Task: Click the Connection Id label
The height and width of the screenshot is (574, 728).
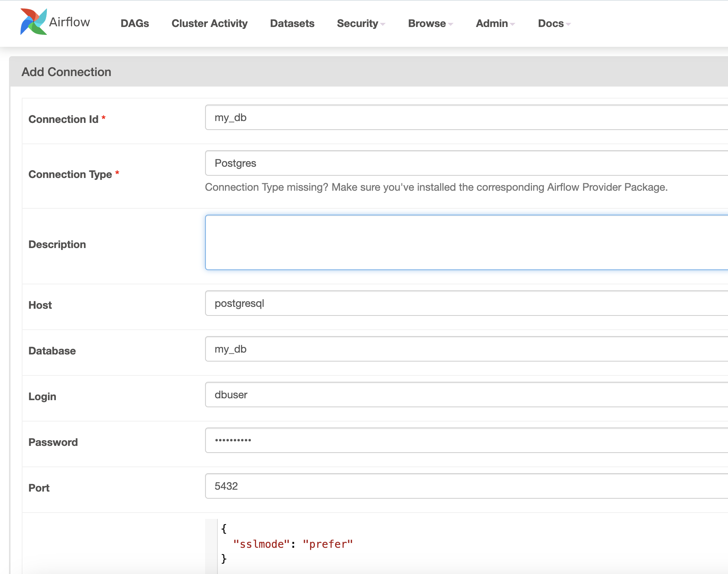Action: 63,119
